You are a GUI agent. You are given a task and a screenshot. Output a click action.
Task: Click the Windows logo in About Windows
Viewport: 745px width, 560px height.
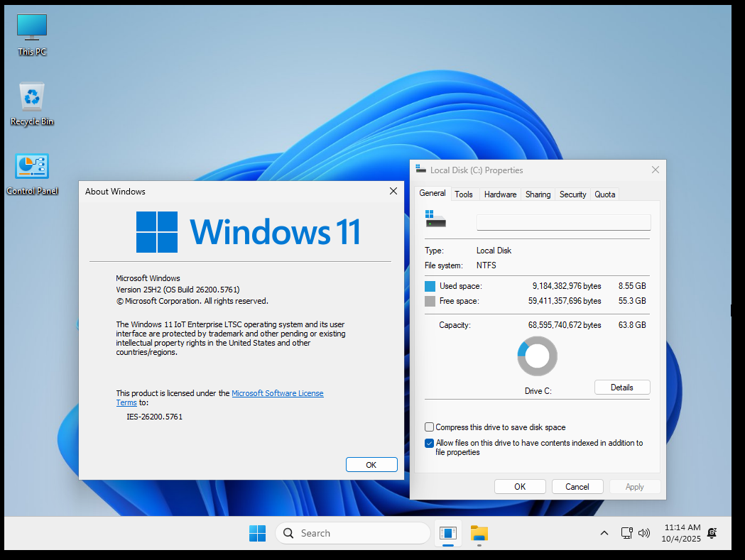pyautogui.click(x=157, y=232)
